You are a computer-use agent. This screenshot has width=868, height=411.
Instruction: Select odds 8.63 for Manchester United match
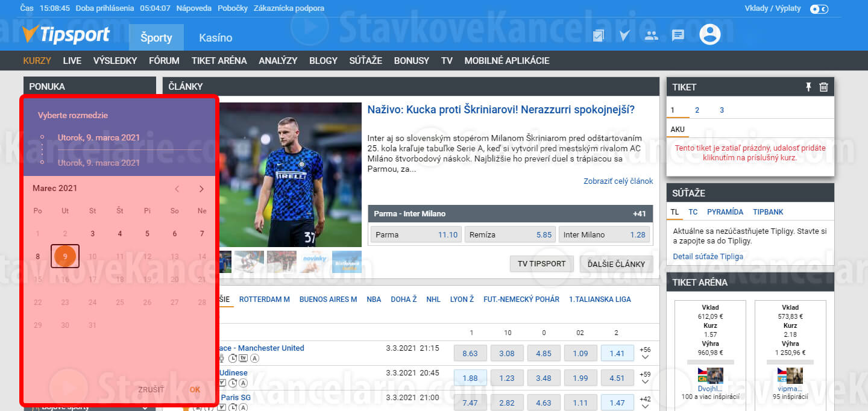pos(470,353)
